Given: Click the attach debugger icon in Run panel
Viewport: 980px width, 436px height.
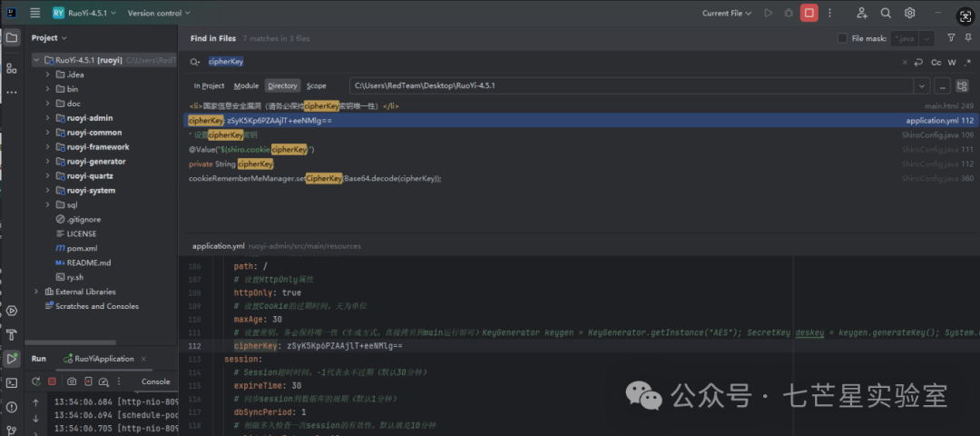Looking at the screenshot, I should point(88,381).
